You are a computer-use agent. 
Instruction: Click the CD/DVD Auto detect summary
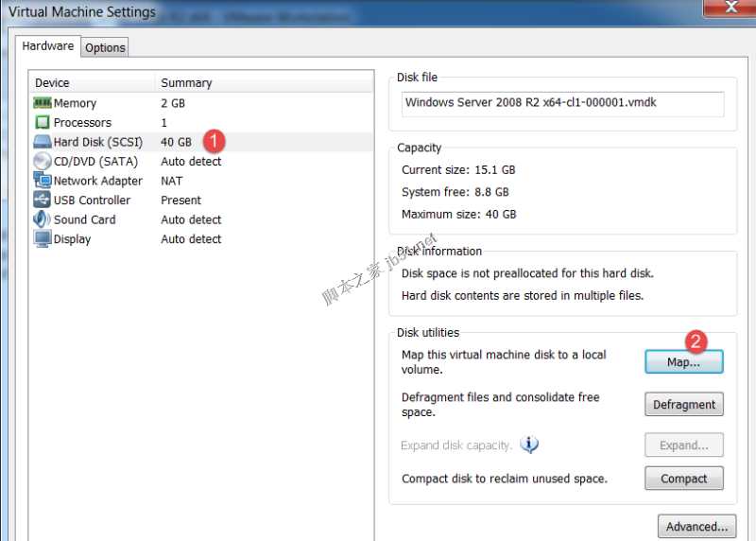point(191,161)
